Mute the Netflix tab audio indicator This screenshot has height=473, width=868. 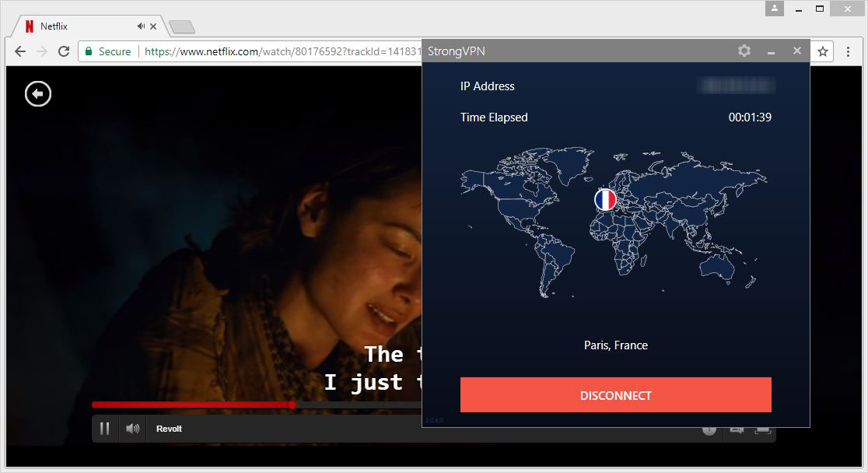141,26
